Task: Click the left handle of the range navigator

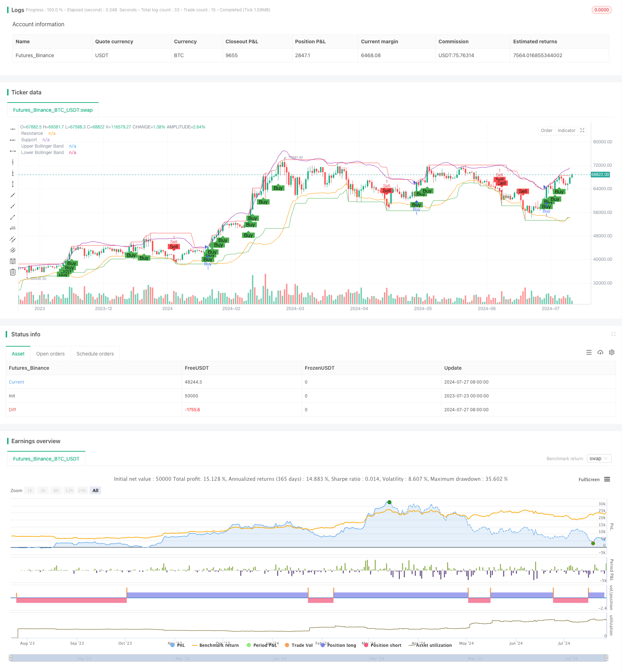Action: coord(11,658)
